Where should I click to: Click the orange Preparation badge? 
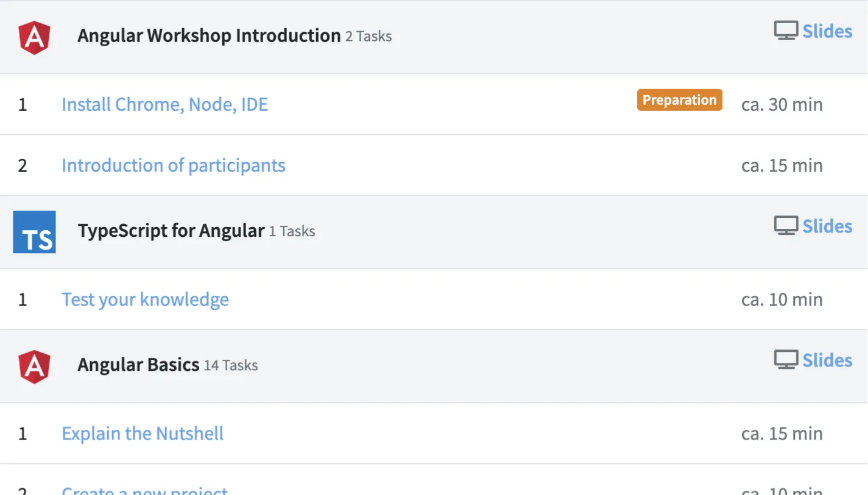[x=679, y=100]
